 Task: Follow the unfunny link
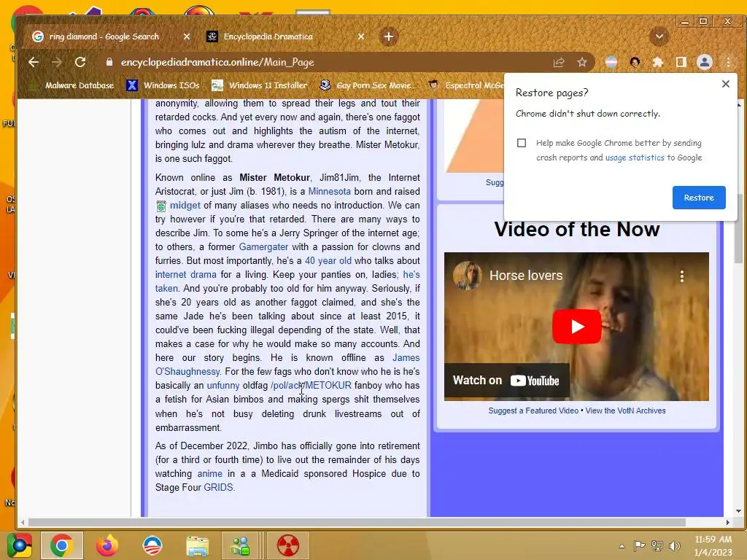(223, 385)
